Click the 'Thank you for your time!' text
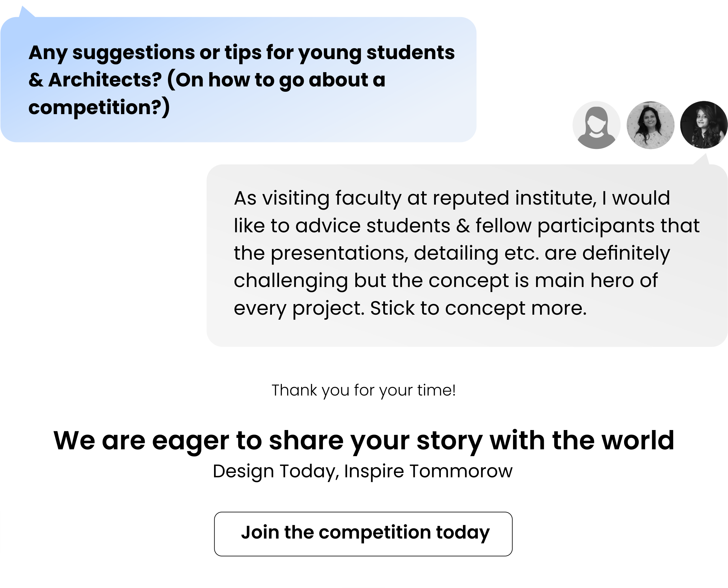 363,390
